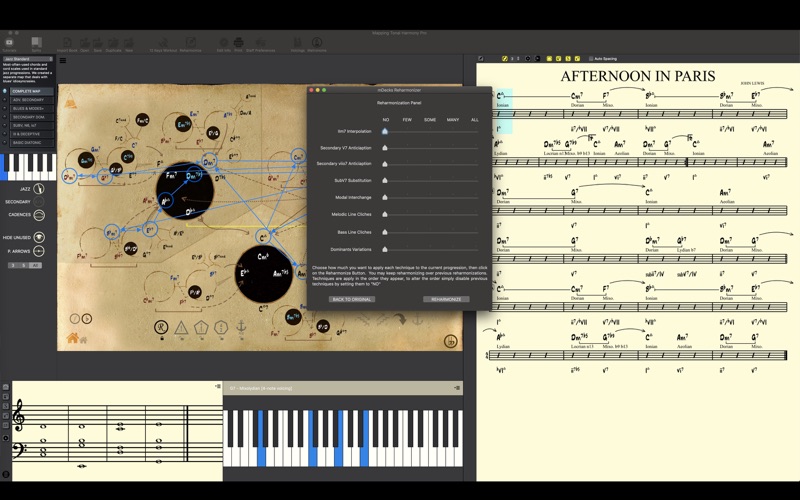The height and width of the screenshot is (500, 800).
Task: Click the Open file toolbar icon
Action: pyautogui.click(x=85, y=44)
